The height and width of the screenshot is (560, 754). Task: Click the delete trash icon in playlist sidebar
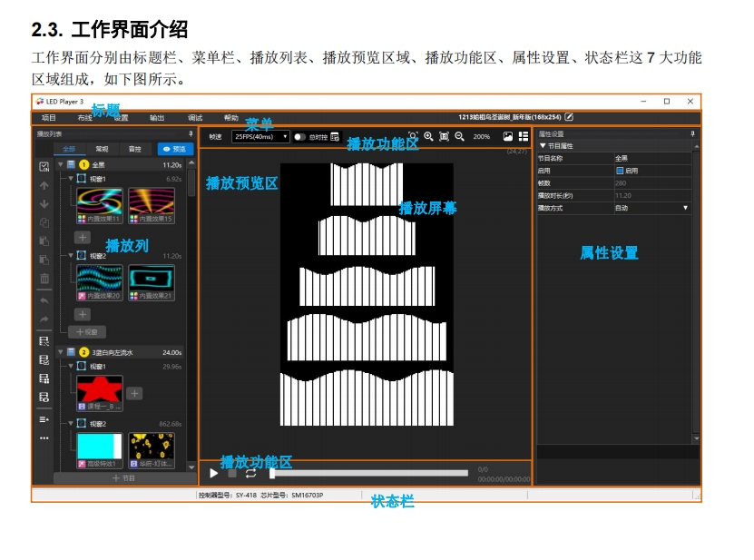pos(44,279)
